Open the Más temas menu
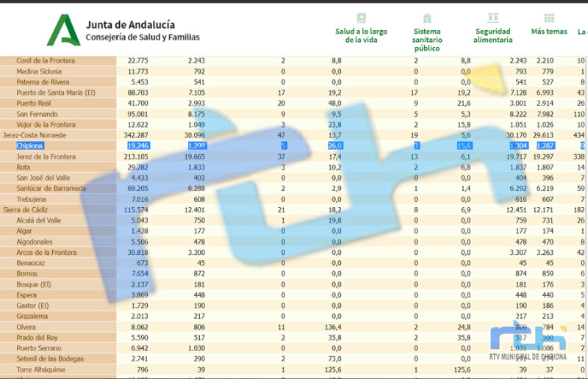 pos(549,32)
